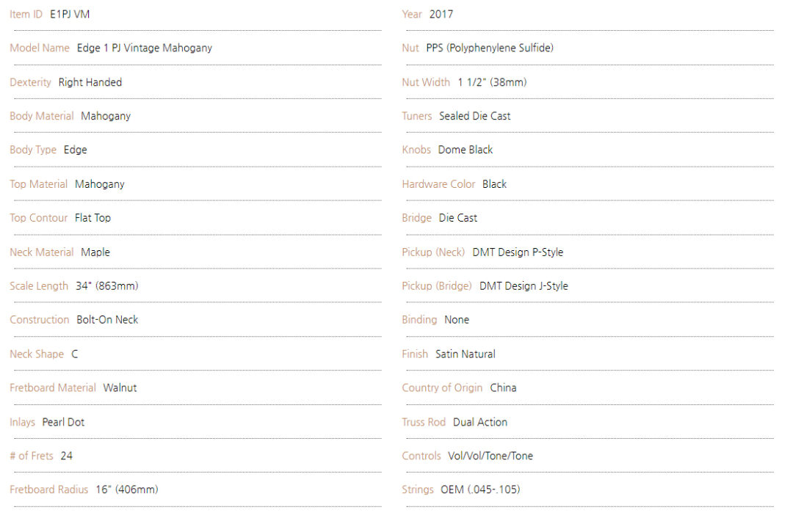Click the 'Binding' label
This screenshot has height=532, width=793.
pyautogui.click(x=419, y=320)
